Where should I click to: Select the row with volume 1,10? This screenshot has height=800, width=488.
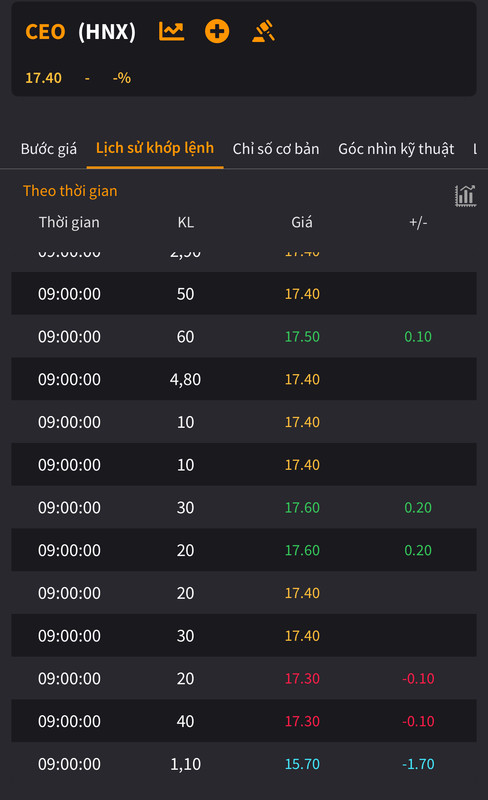click(244, 764)
